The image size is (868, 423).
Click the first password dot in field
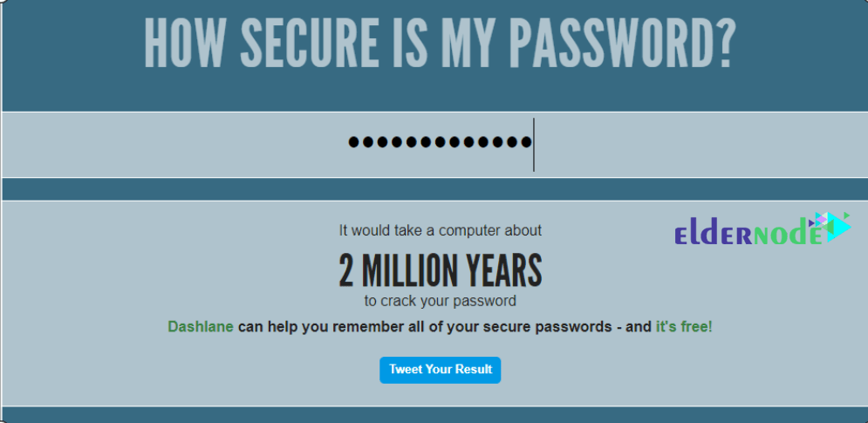coord(353,142)
